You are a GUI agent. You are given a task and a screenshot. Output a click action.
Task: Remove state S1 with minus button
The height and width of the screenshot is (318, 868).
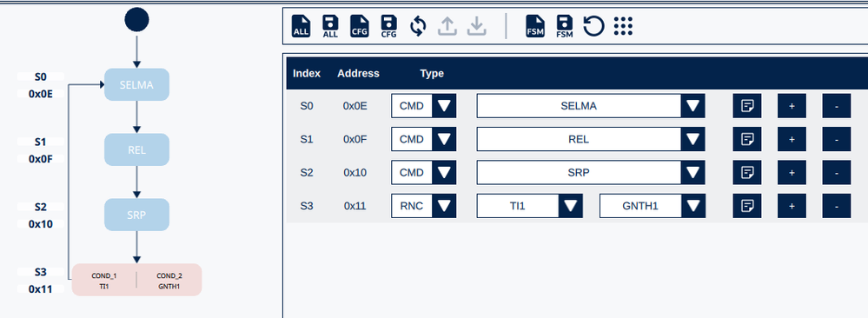837,139
